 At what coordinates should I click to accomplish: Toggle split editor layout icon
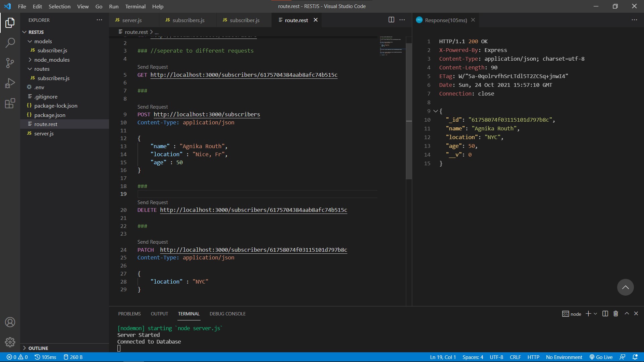[x=391, y=20]
